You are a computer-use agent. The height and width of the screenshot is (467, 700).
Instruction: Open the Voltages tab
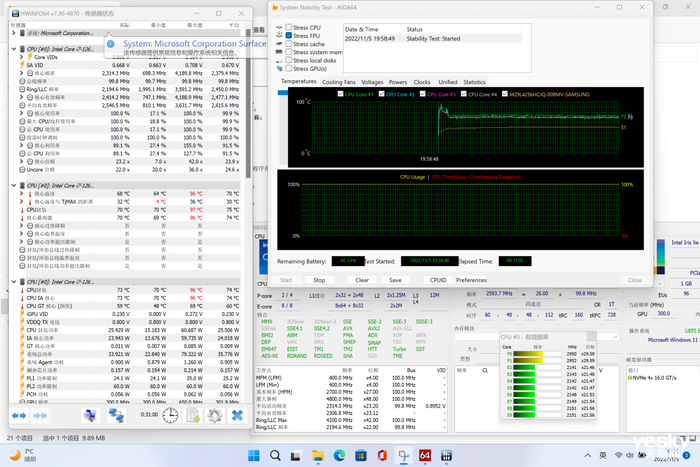372,82
